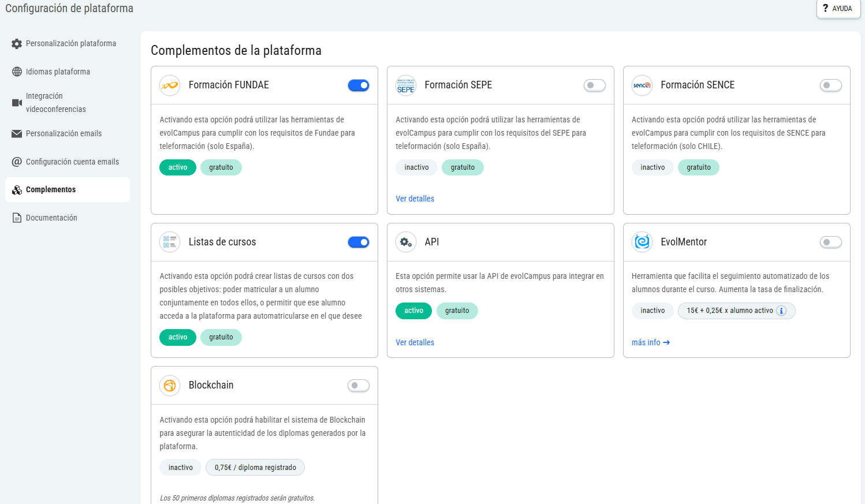Click the document icon for Documentación

tap(17, 218)
